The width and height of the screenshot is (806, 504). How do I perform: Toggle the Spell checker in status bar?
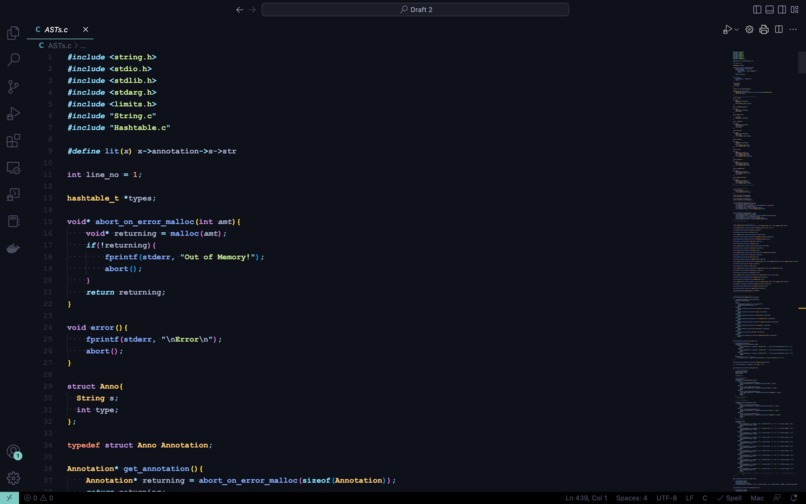729,498
